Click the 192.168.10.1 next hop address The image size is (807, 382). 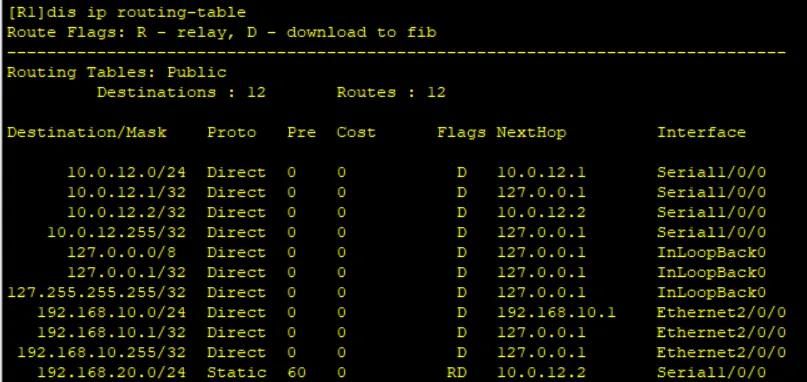pos(556,312)
